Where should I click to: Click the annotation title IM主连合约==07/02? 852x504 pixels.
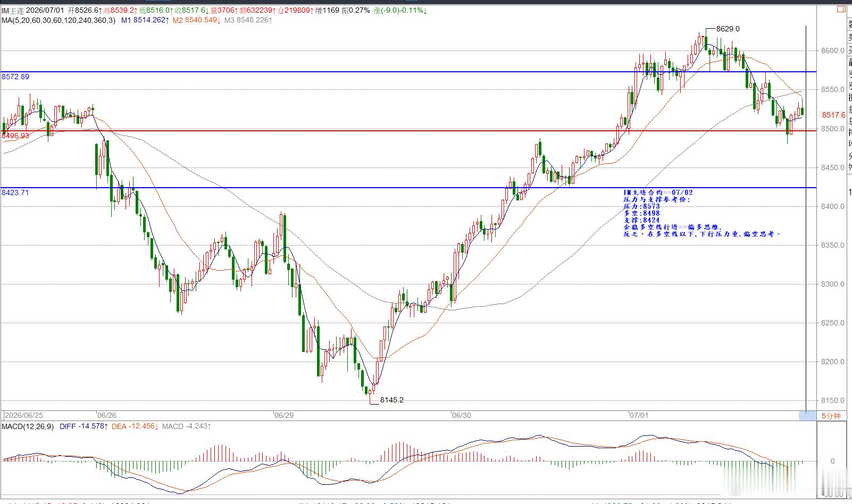(x=658, y=192)
